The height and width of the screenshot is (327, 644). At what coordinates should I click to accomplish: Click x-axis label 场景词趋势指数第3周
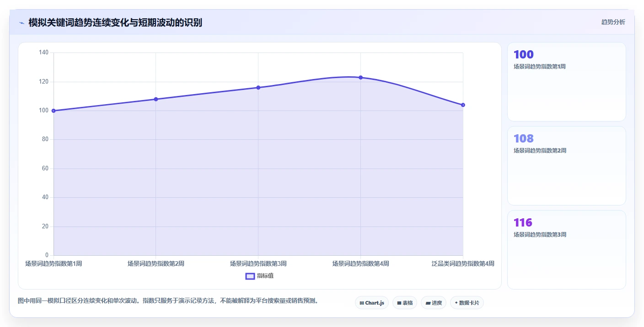pyautogui.click(x=258, y=264)
